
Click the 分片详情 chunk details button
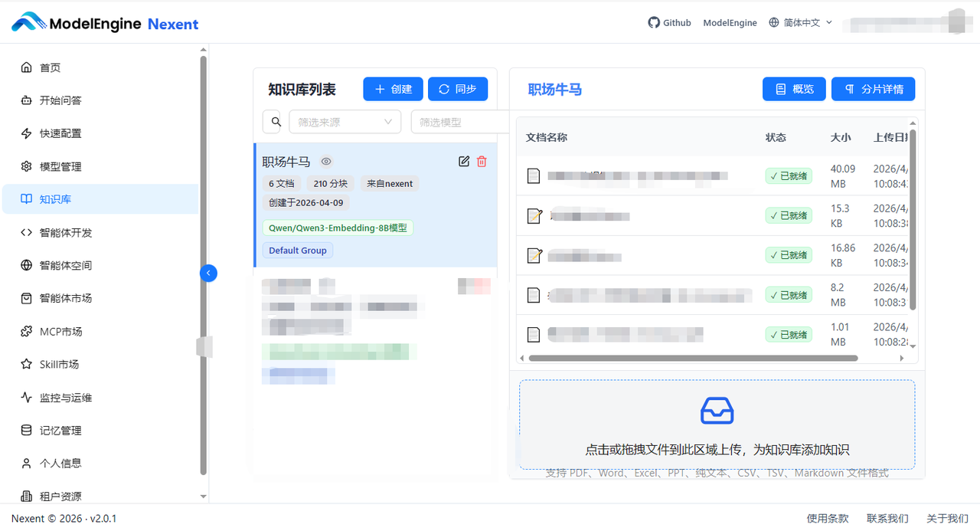tap(874, 89)
